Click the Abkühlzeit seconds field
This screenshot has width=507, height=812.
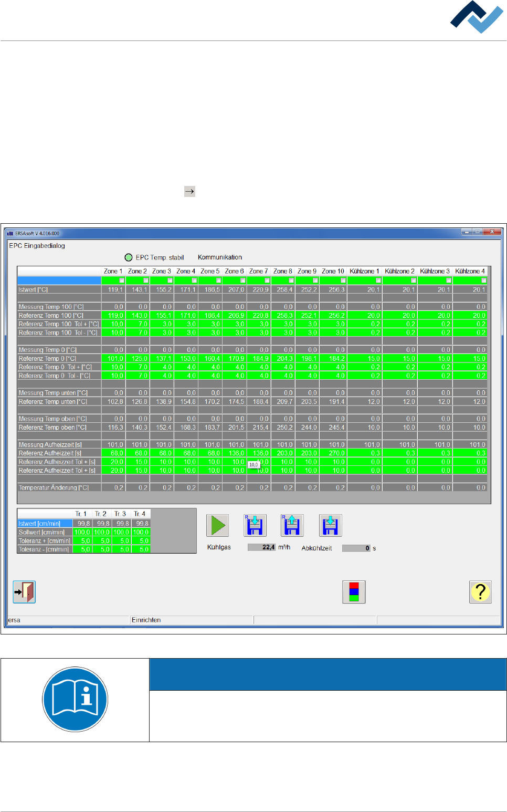(356, 548)
